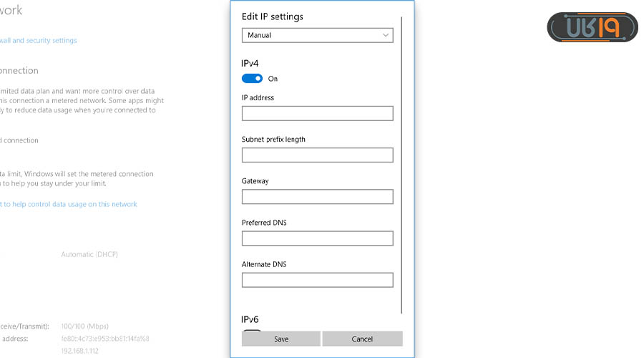
Task: Click into the Preferred DNS field
Action: 317,238
